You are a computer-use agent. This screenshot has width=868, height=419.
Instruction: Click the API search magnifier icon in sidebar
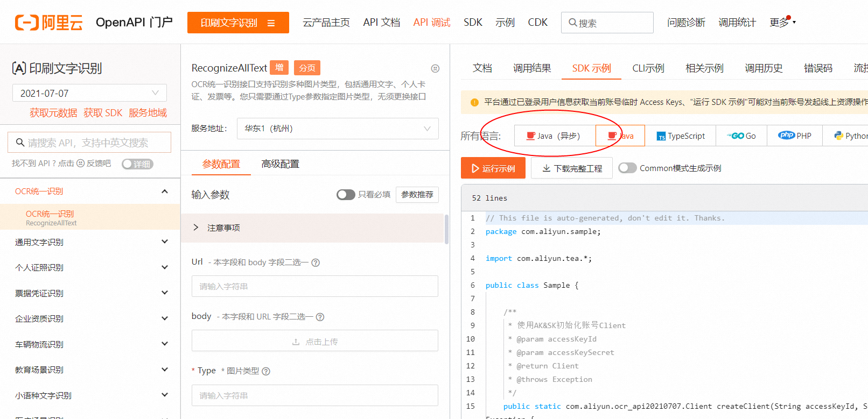tap(20, 143)
